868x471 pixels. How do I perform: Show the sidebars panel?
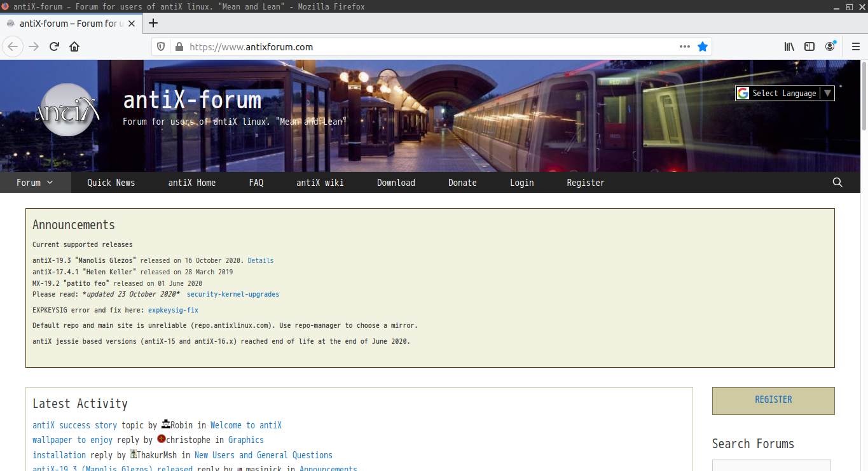tap(809, 46)
